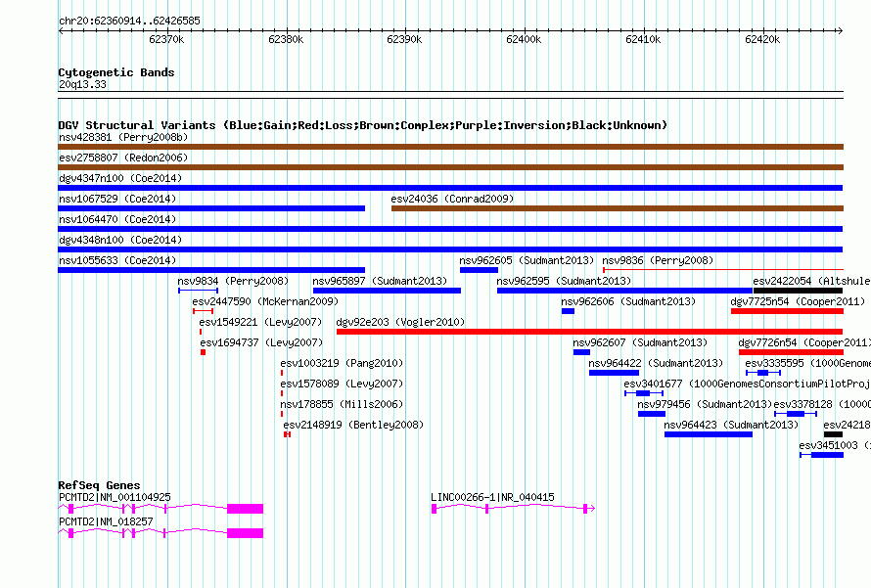The image size is (871, 588).
Task: Select the 20q13.33 band label
Action: click(82, 84)
